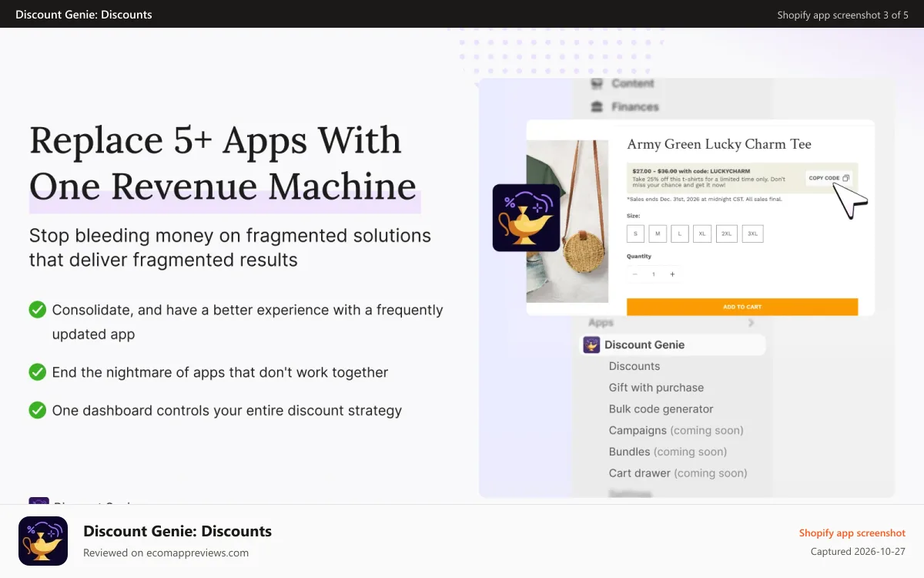Open the Apps sidebar heading

click(x=601, y=323)
